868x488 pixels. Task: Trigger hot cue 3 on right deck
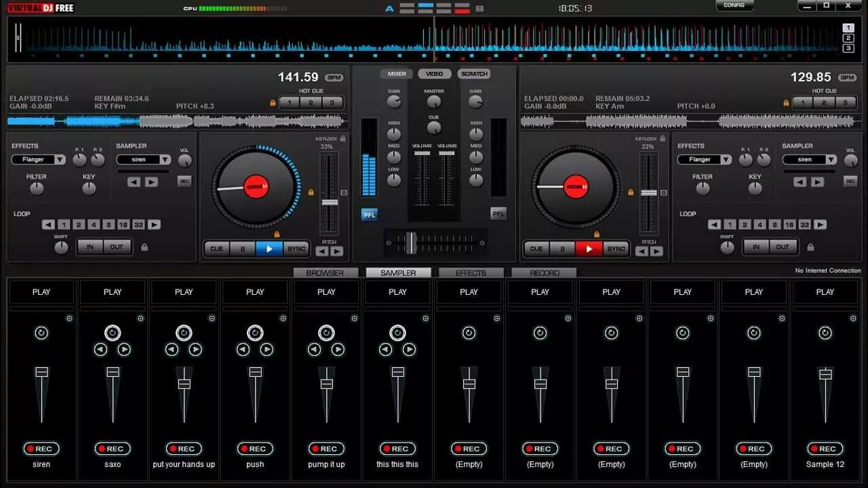click(845, 103)
